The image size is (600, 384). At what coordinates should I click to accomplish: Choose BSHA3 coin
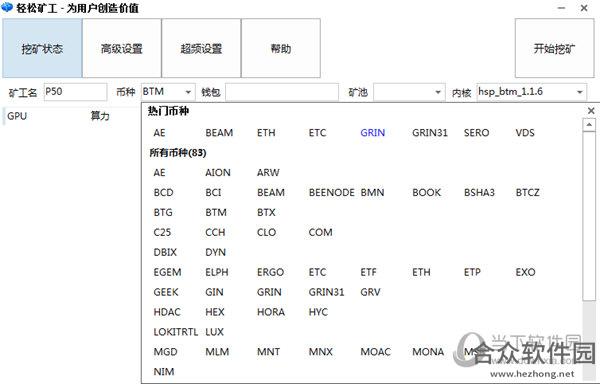[x=479, y=192]
